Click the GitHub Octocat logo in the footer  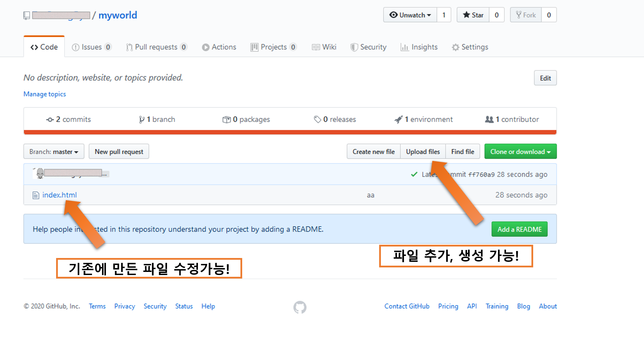(300, 307)
